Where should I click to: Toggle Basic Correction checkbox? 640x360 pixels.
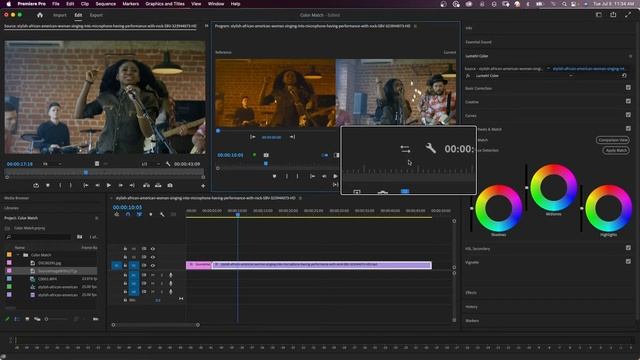(x=628, y=87)
